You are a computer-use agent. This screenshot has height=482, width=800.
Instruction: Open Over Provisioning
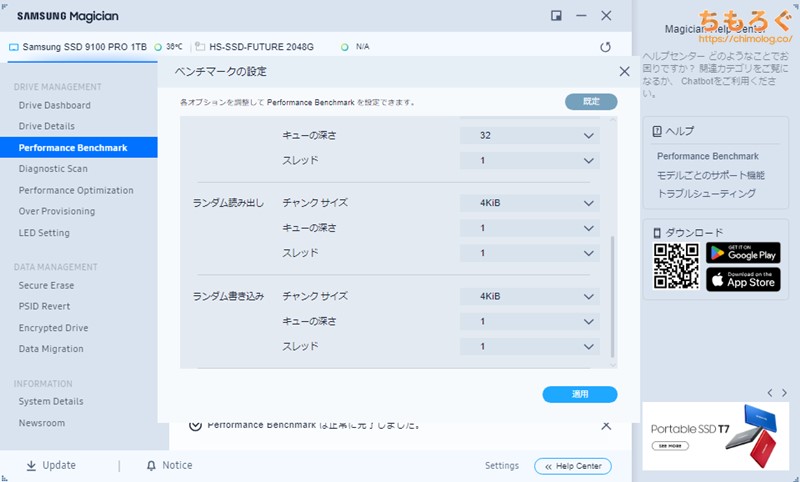click(x=57, y=211)
